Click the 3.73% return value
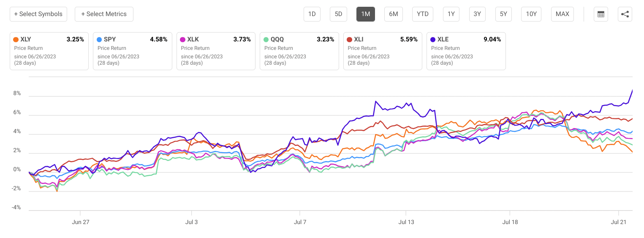The image size is (644, 238). 242,39
